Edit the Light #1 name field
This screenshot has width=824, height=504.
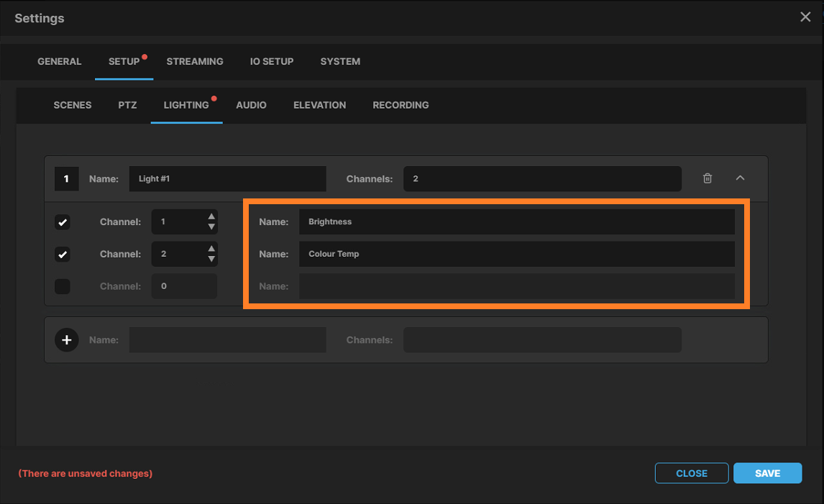[227, 179]
